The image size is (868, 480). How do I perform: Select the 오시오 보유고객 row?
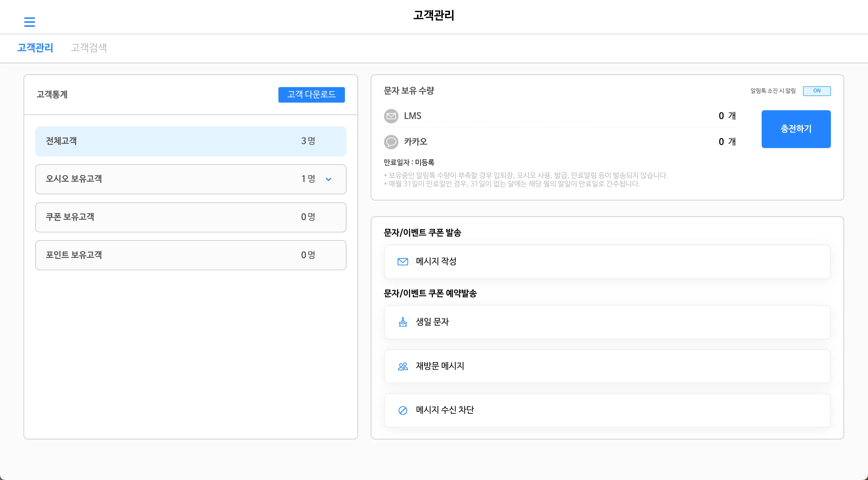(x=191, y=179)
